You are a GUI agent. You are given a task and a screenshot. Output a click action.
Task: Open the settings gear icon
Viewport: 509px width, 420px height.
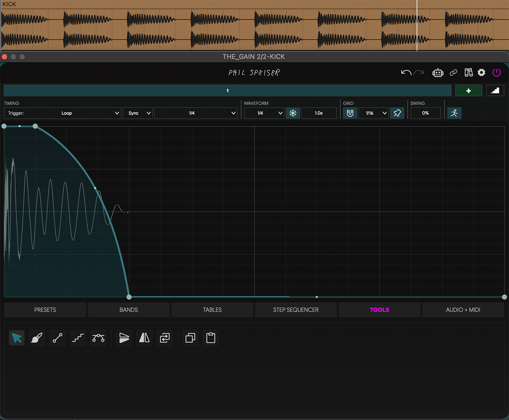point(481,72)
